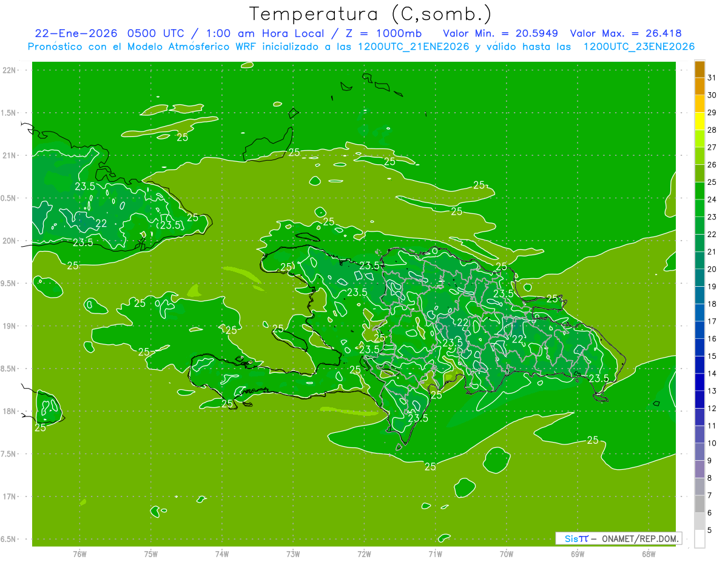
Task: Click the 68W longitude axis label
Action: [x=648, y=554]
